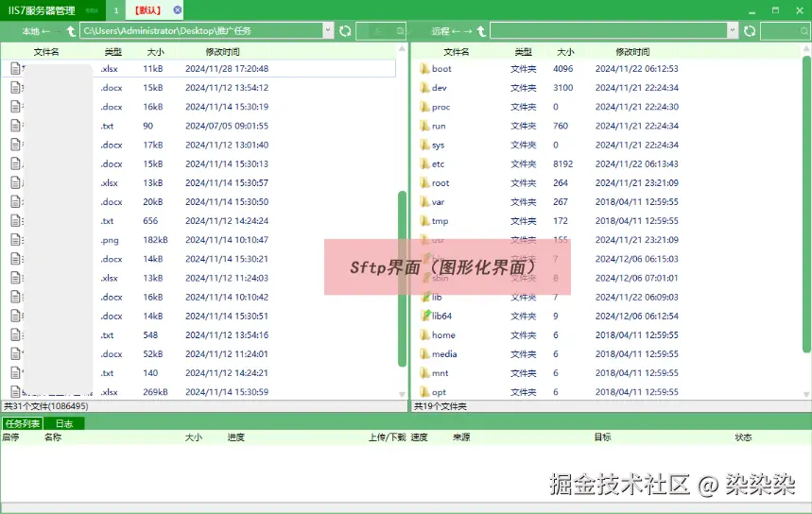Viewport: 812px width, 514px height.
Task: Select the media folder icon
Action: [x=424, y=354]
